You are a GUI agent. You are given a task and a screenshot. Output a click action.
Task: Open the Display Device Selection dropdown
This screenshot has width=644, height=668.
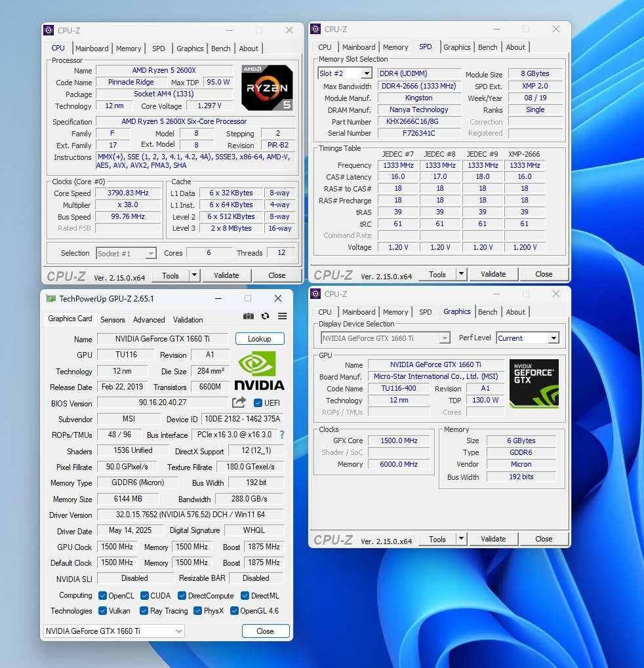(445, 338)
